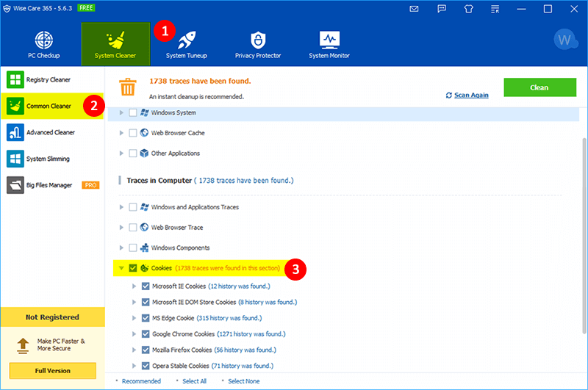588x390 pixels.
Task: Click the upgrade arrow icon
Action: tap(23, 345)
